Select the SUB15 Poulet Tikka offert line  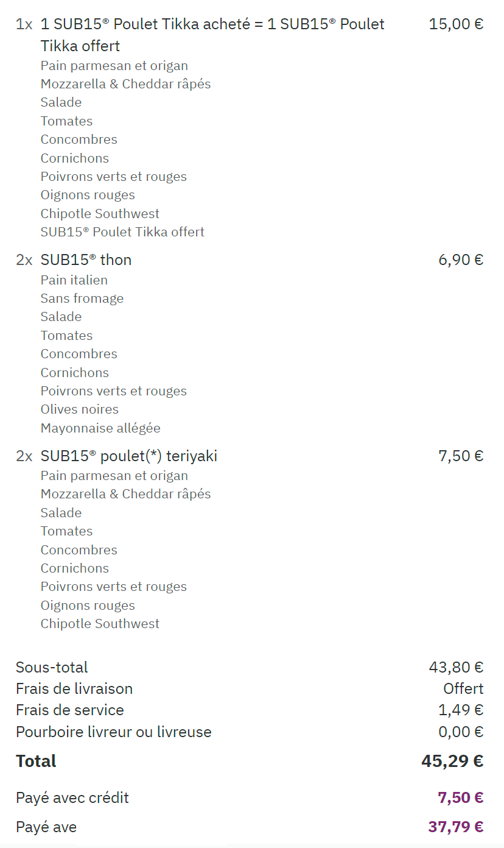(x=122, y=232)
